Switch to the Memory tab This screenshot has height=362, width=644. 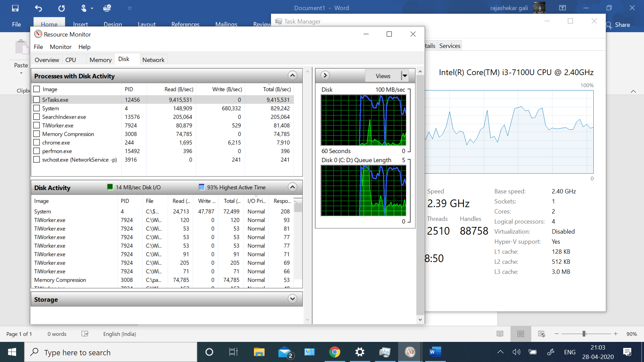click(101, 60)
